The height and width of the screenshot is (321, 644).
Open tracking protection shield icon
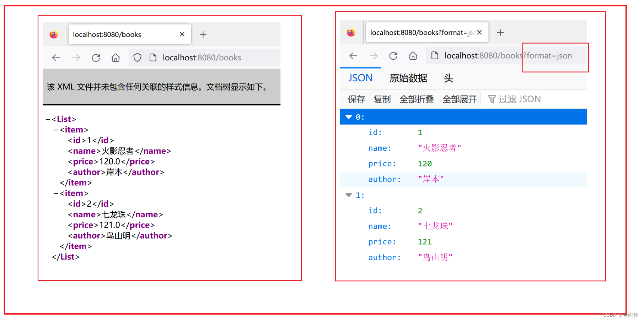click(138, 58)
